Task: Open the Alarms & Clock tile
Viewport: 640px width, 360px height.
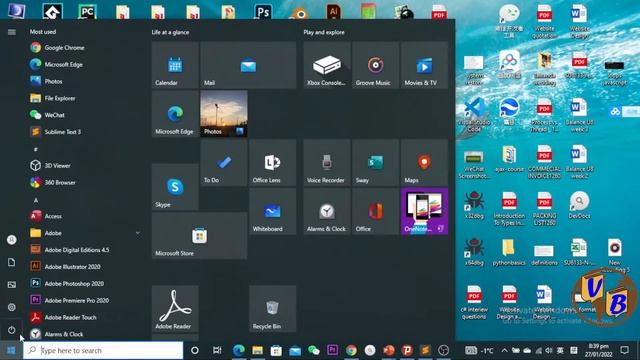Action: pos(327,211)
